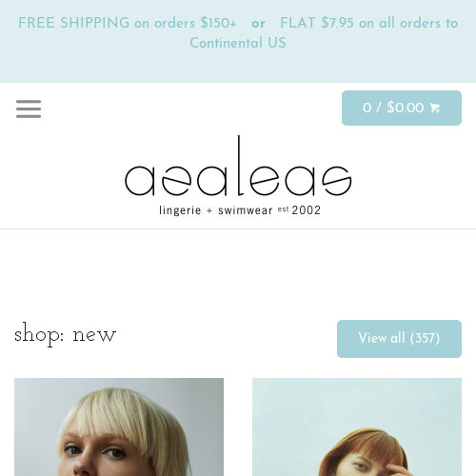This screenshot has width=476, height=476.
Task: View all 357 new products
Action: coord(399,339)
